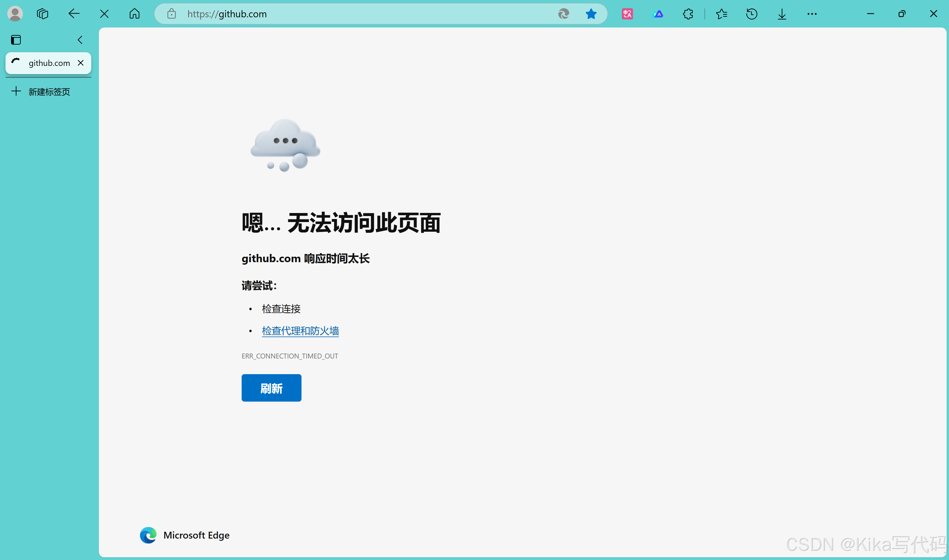Click the github.com 响应时间太长 message

click(306, 259)
